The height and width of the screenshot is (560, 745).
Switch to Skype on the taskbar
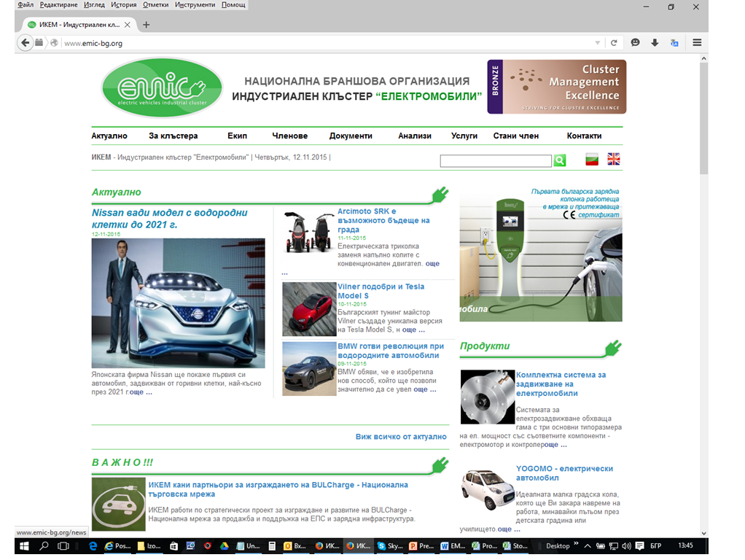(x=391, y=545)
